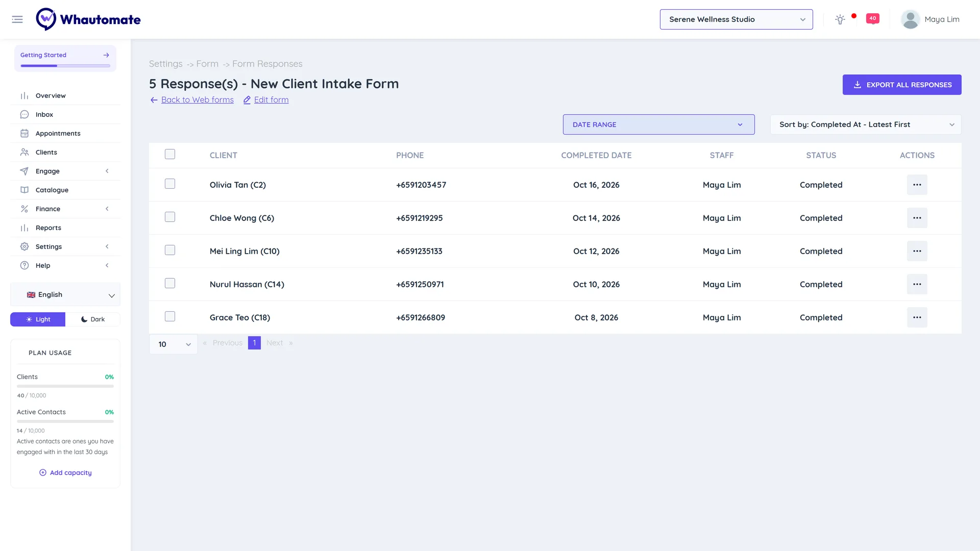Viewport: 980px width, 551px height.
Task: Click Export All Responses button
Action: [x=902, y=85]
